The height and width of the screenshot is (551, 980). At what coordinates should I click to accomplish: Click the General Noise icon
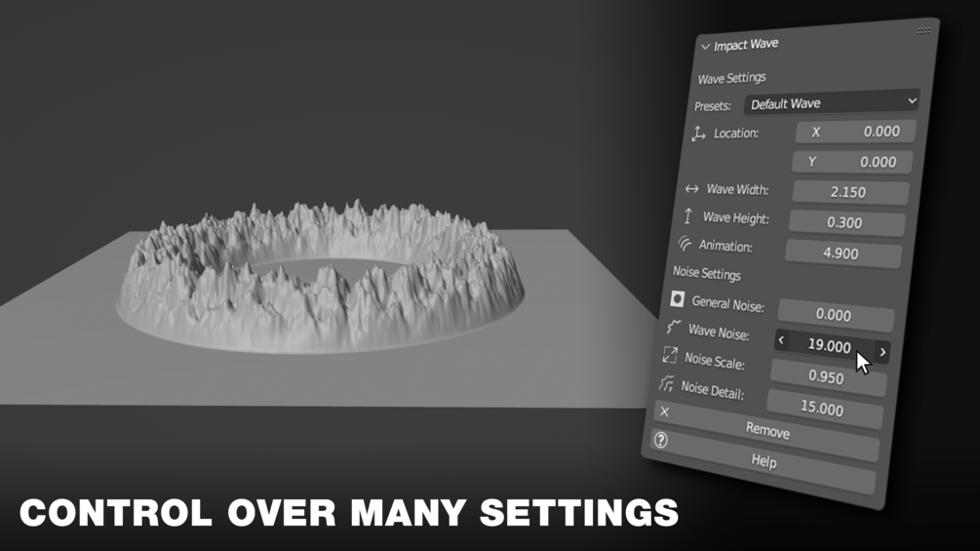click(677, 299)
